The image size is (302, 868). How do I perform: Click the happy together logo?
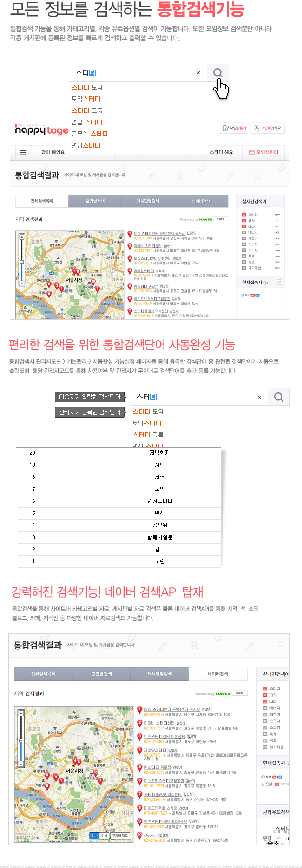pos(42,130)
